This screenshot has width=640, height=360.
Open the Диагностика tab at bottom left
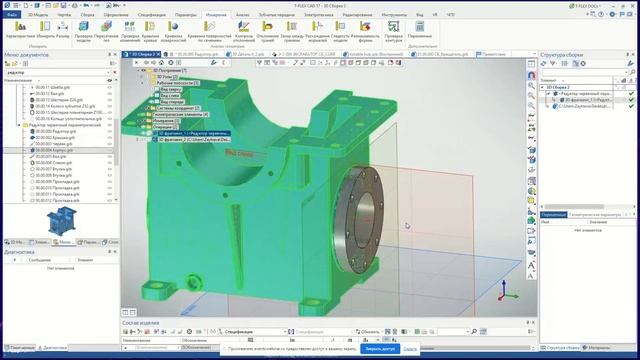(x=52, y=348)
